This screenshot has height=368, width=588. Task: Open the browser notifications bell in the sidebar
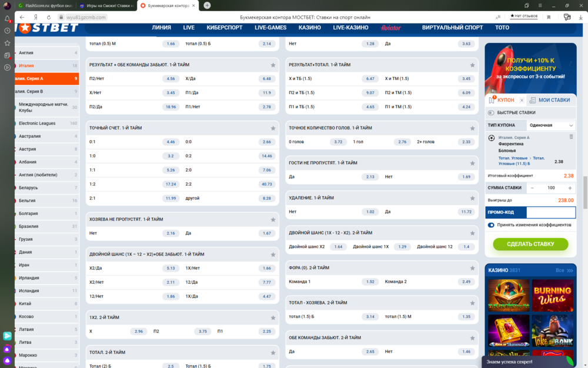click(x=7, y=19)
